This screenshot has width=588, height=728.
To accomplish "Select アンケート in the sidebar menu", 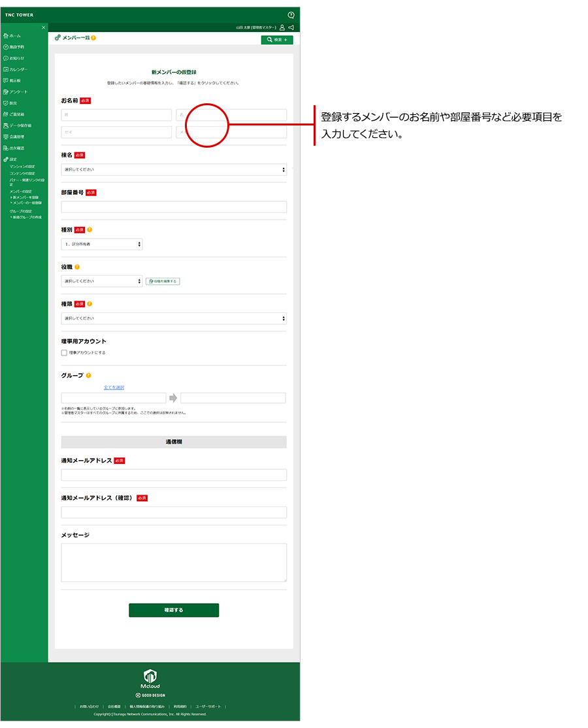I will 18,92.
